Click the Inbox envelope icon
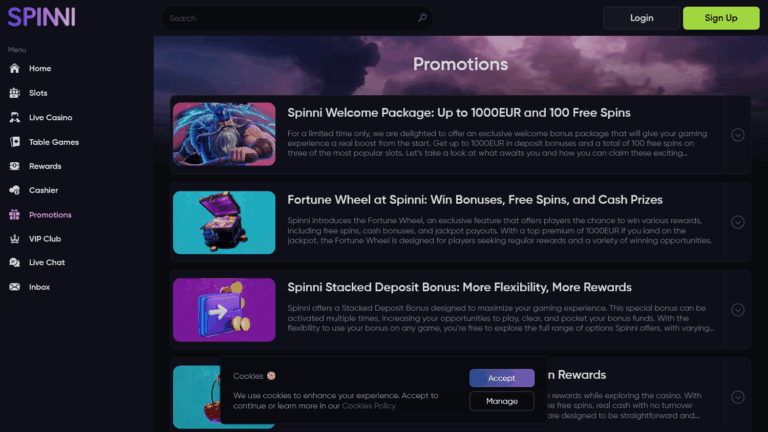The height and width of the screenshot is (432, 768). 15,287
